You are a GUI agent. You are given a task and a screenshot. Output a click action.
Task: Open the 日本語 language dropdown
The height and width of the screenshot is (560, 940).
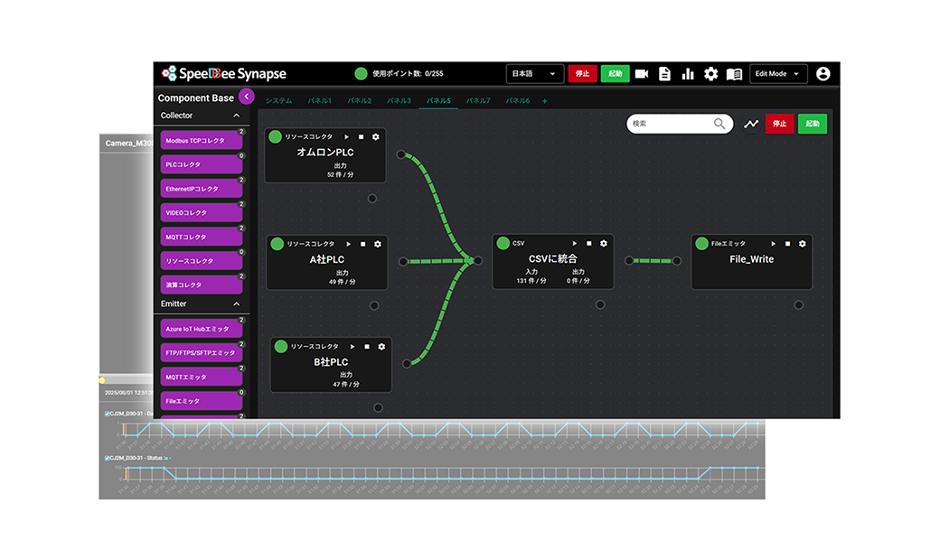535,74
